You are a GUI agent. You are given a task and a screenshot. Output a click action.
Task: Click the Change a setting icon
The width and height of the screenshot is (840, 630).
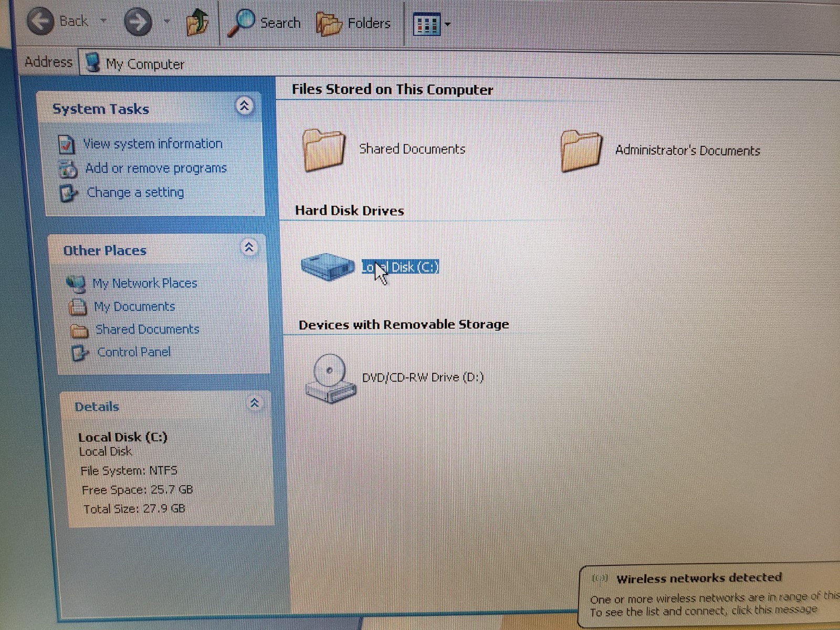(x=69, y=193)
